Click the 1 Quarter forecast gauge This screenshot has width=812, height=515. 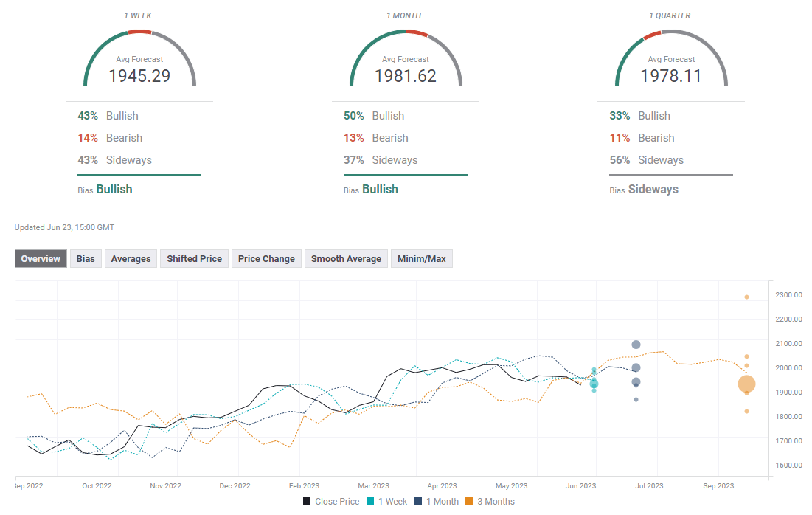pos(670,61)
